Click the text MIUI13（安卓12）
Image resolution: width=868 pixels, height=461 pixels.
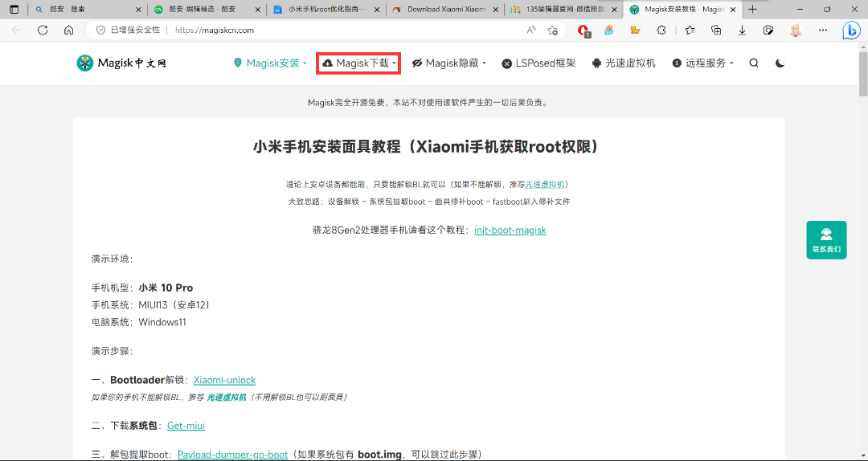click(174, 305)
